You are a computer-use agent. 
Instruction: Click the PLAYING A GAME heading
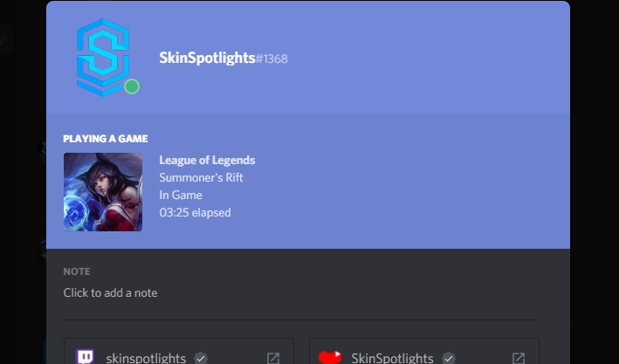tap(106, 139)
